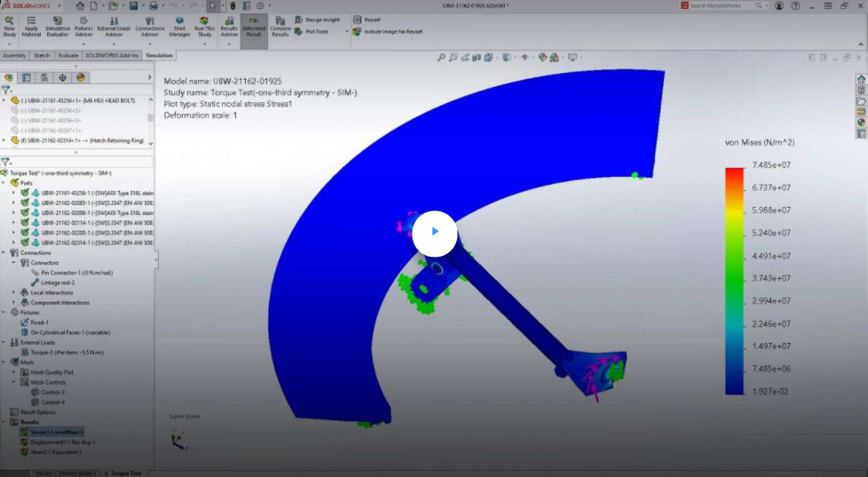
Task: Expand the Local Interactions tree node
Action: (x=14, y=292)
